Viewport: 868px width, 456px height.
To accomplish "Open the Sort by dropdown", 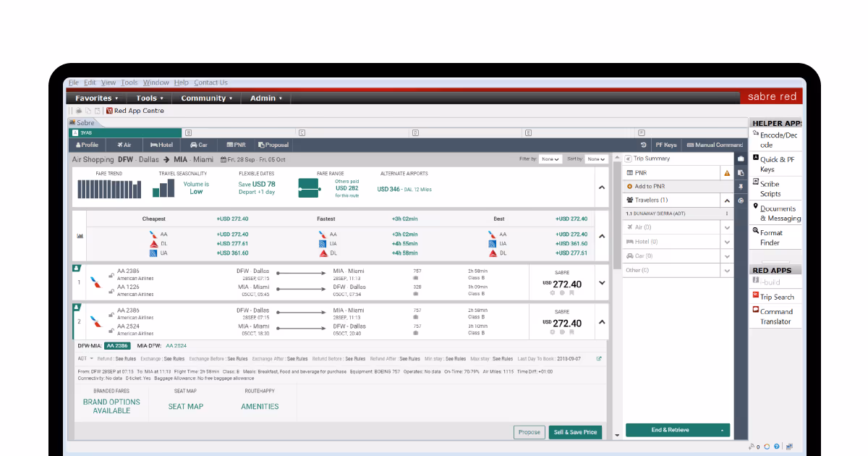I will click(x=596, y=159).
